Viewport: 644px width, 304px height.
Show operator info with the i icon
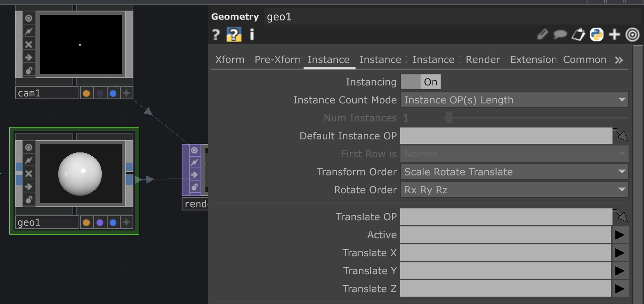tap(252, 35)
